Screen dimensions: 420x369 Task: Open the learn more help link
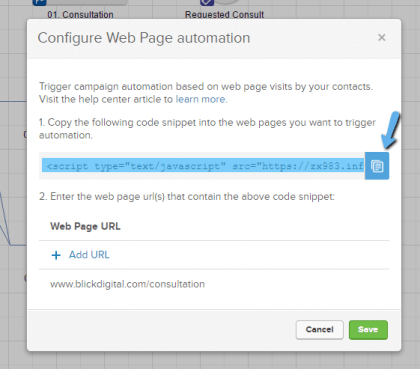point(201,99)
